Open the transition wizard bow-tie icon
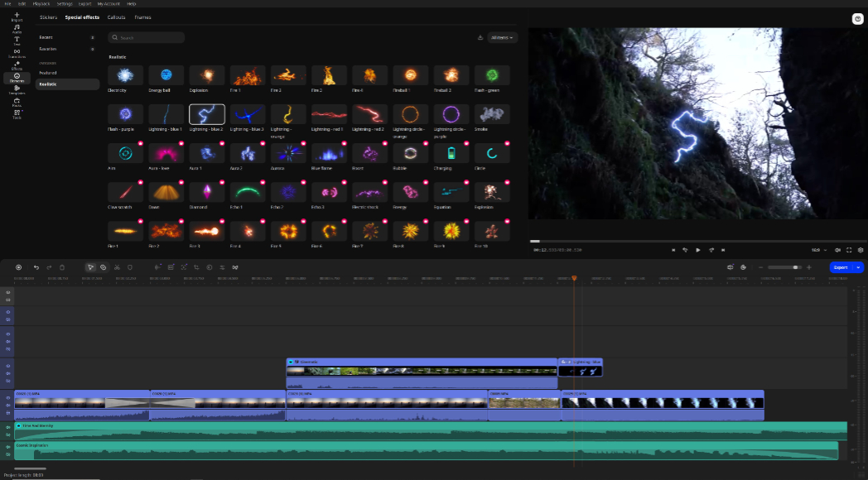The width and height of the screenshot is (868, 480). (x=234, y=267)
